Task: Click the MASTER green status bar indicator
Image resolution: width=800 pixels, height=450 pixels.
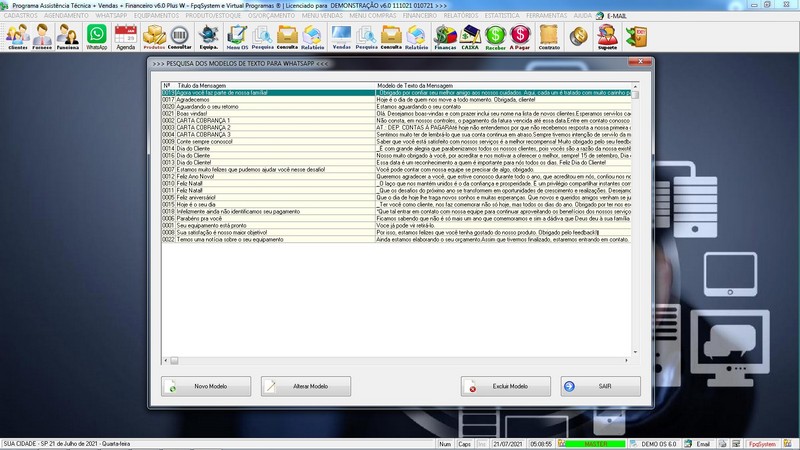Action: tap(595, 444)
